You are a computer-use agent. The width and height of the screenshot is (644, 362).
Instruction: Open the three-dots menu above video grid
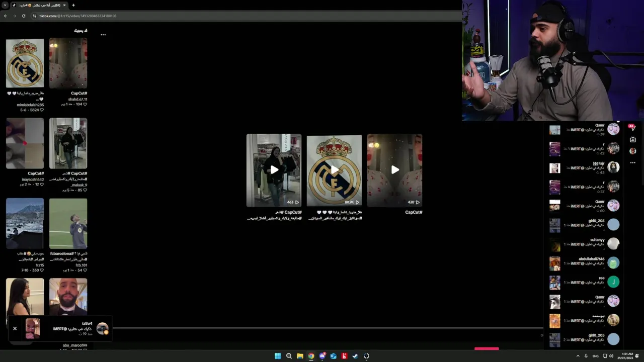pyautogui.click(x=103, y=35)
